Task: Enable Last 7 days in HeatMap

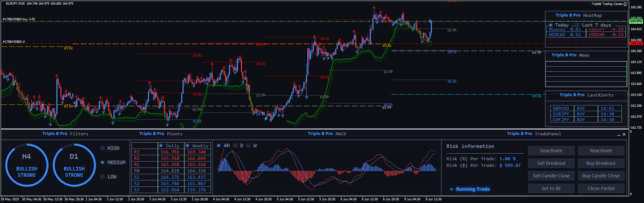Action: (x=577, y=25)
